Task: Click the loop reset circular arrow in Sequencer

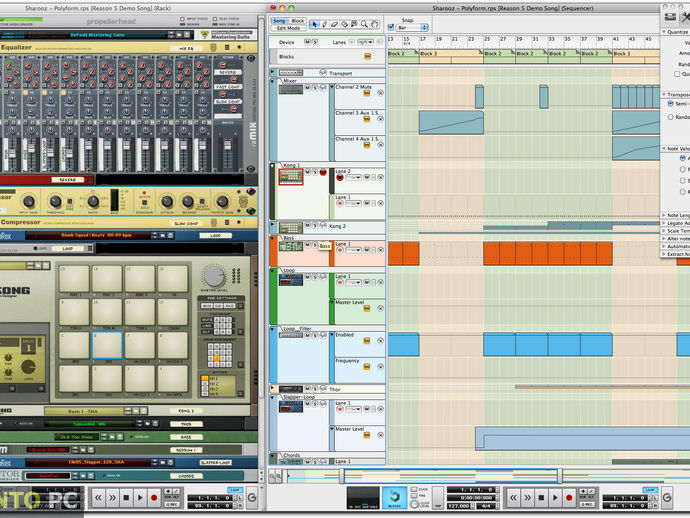Action: point(667,497)
